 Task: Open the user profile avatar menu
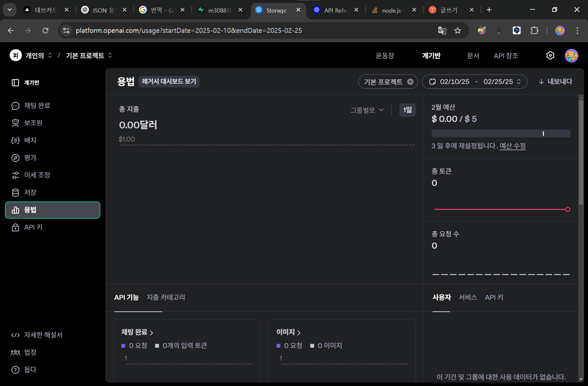[x=572, y=56]
